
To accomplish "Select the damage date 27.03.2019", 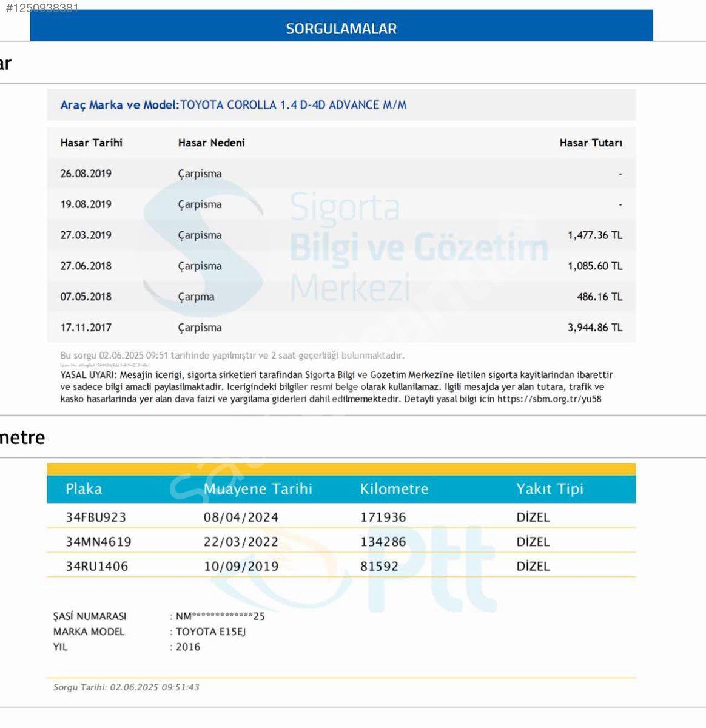I will (86, 235).
